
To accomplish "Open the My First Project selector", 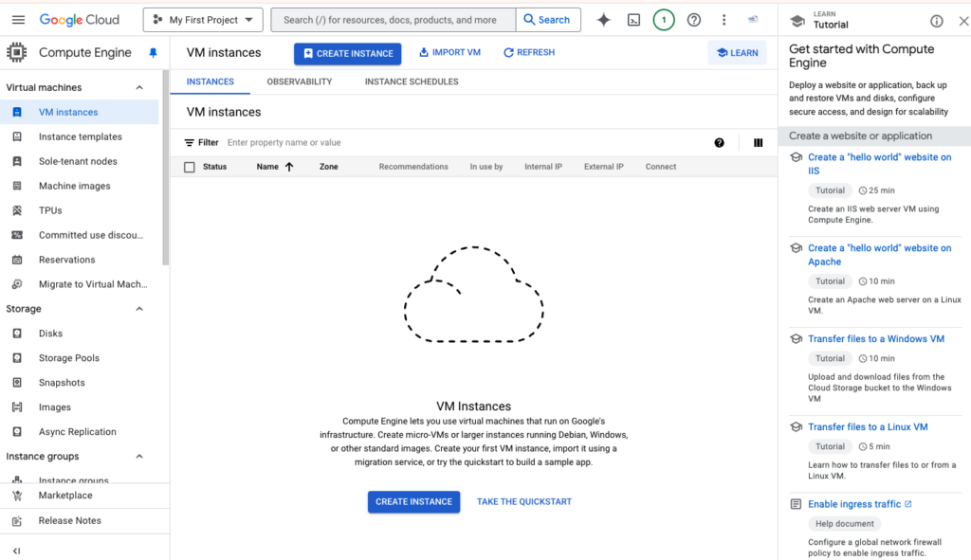I will pyautogui.click(x=203, y=20).
